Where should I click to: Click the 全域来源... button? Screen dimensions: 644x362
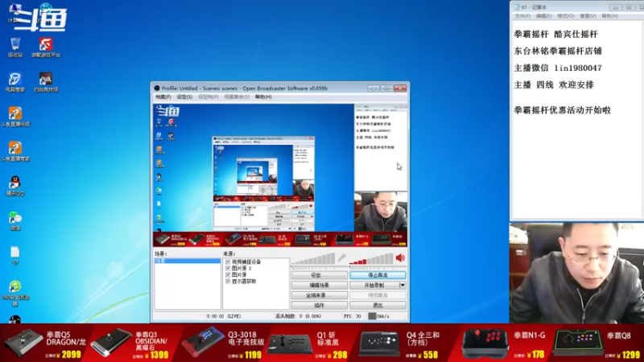click(319, 295)
